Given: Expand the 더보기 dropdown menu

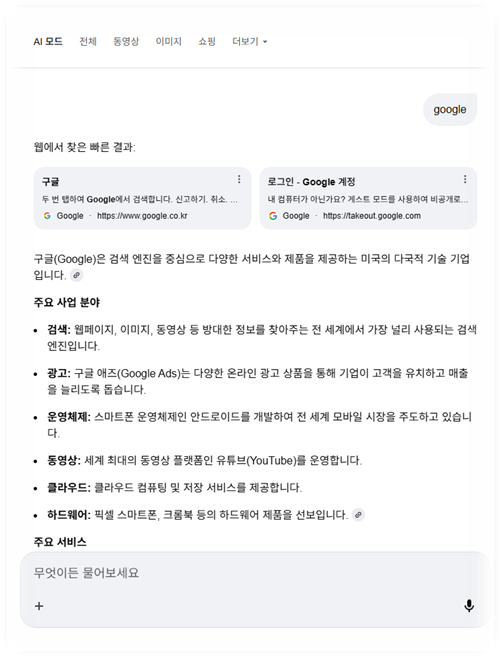Looking at the screenshot, I should click(x=250, y=42).
